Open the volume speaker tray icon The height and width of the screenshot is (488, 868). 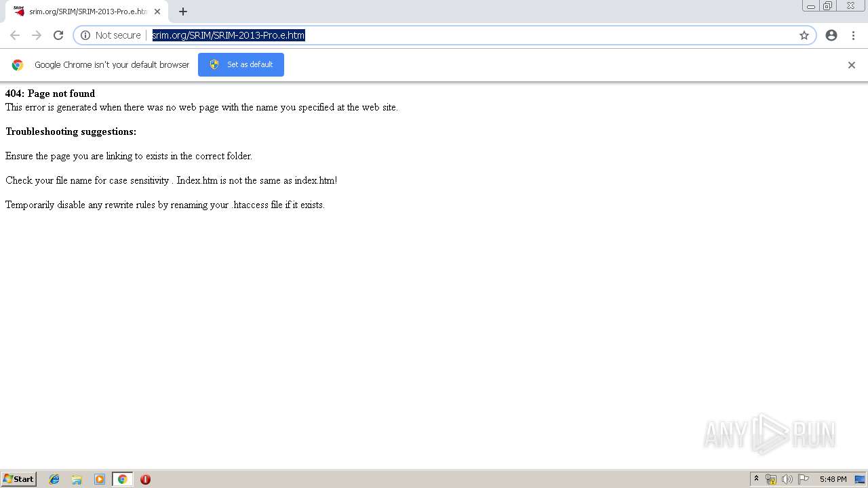coord(787,479)
